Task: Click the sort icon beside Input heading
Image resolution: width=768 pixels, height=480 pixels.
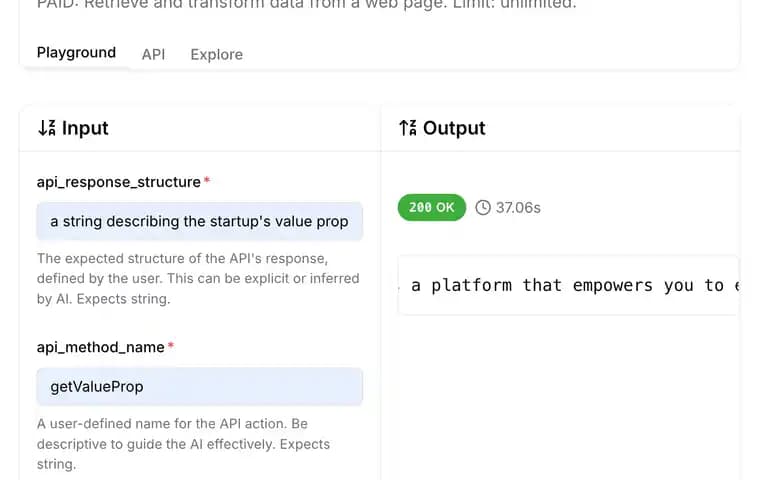Action: point(47,128)
